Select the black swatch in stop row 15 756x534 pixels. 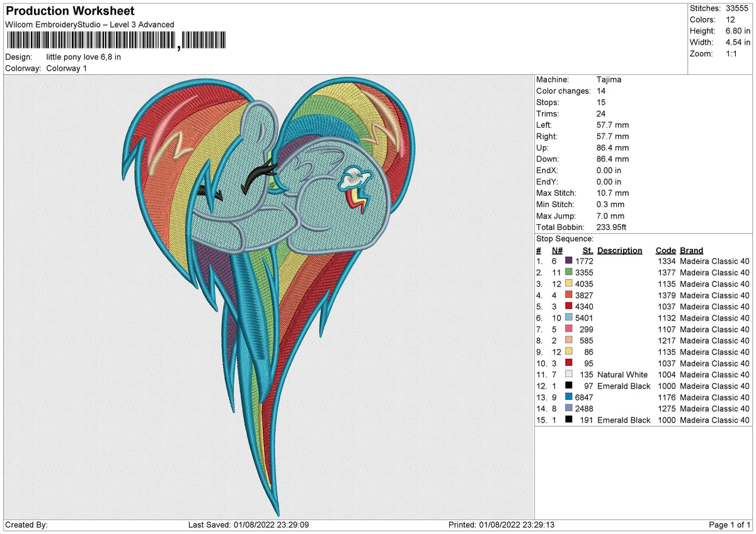point(569,419)
